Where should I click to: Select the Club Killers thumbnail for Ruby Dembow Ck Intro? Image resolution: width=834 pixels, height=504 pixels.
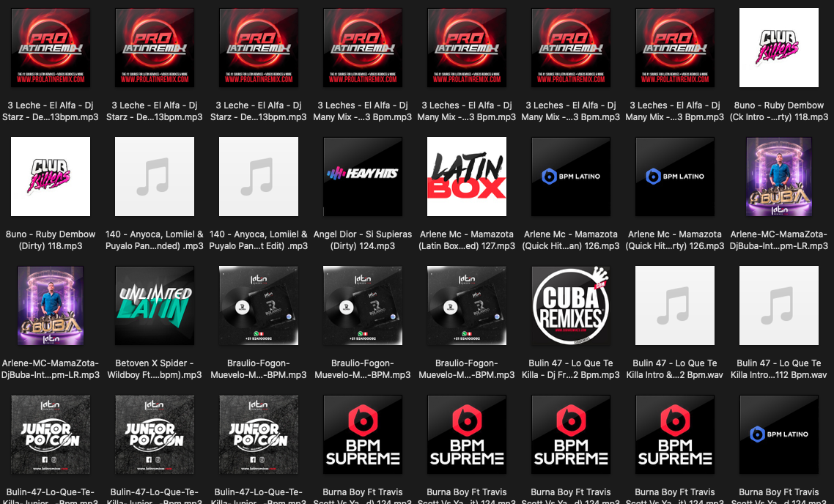(779, 48)
